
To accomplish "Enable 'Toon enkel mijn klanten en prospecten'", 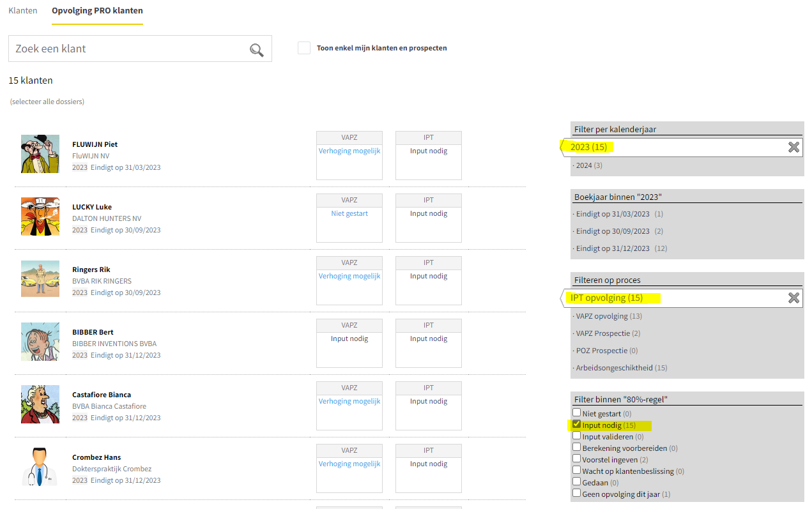I will tap(304, 48).
